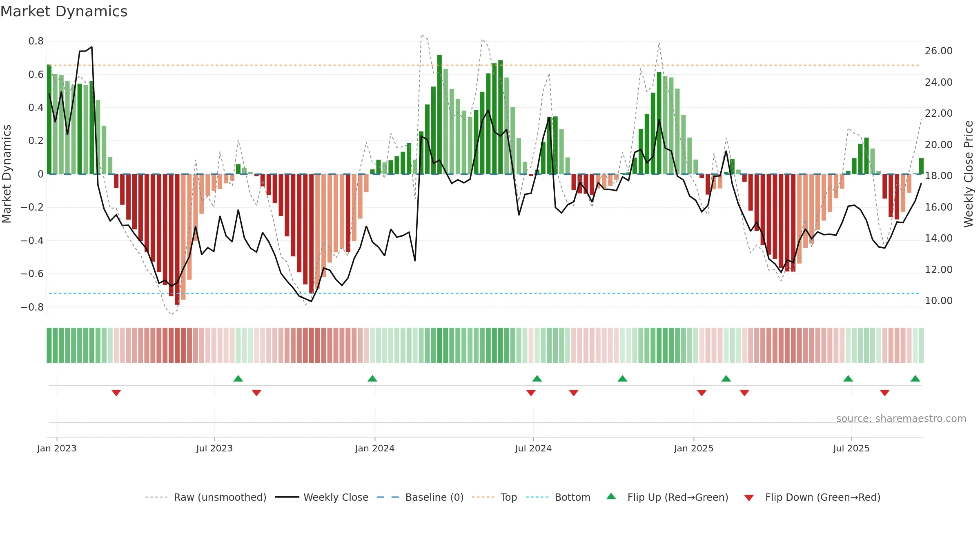Click the green flip-up marker just before Jul 2025
This screenshot has width=980, height=551.
[848, 378]
